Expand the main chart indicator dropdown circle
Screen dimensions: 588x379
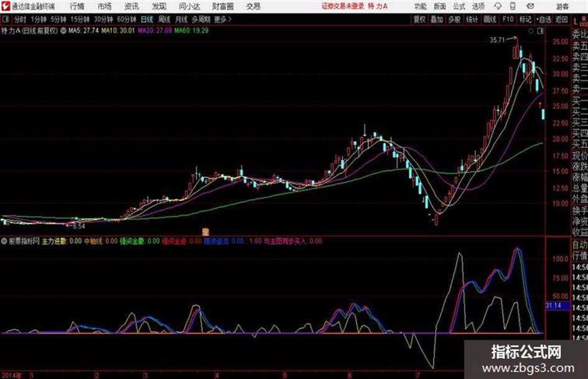coord(63,30)
